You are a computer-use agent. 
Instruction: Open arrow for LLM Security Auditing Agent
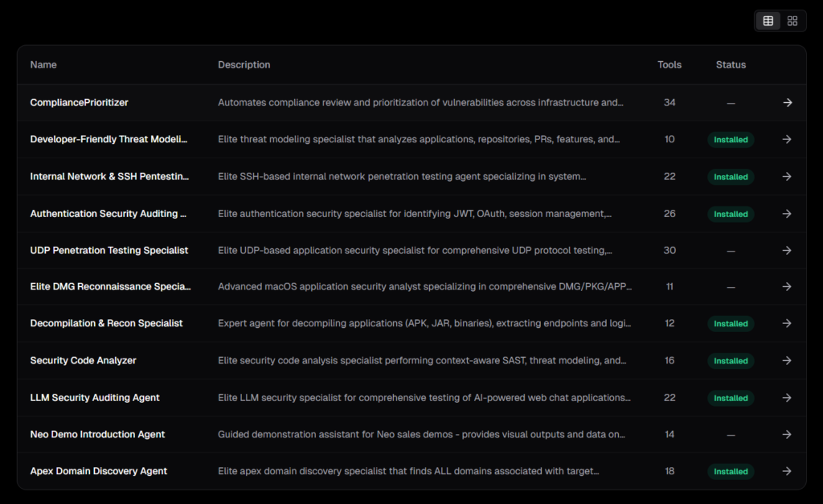point(787,398)
